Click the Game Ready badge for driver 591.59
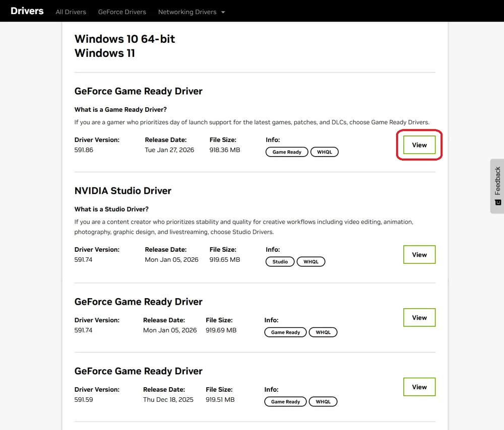This screenshot has width=504, height=430. [x=285, y=401]
